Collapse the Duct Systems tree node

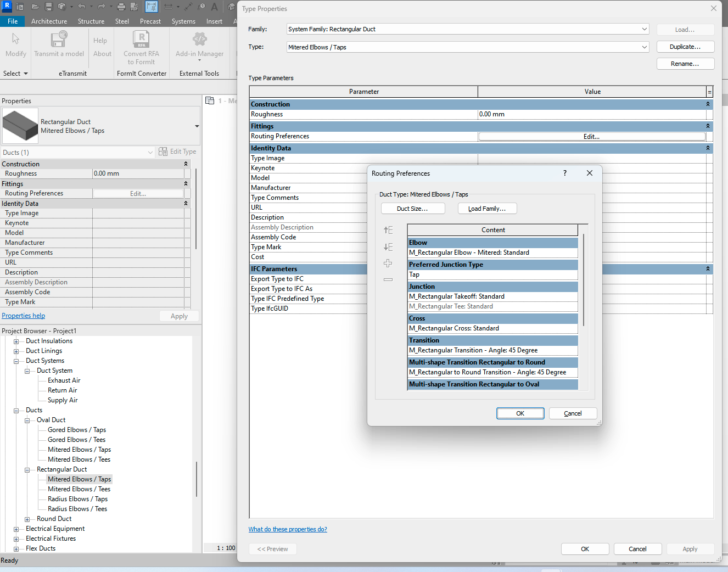click(x=16, y=361)
